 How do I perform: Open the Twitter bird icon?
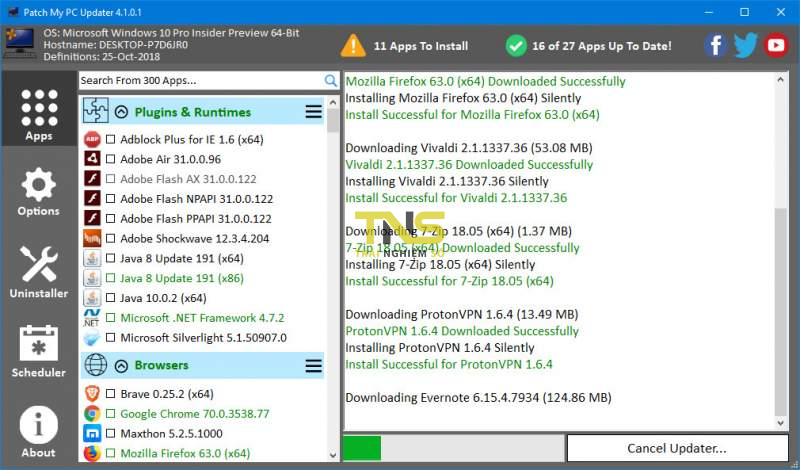tap(745, 46)
